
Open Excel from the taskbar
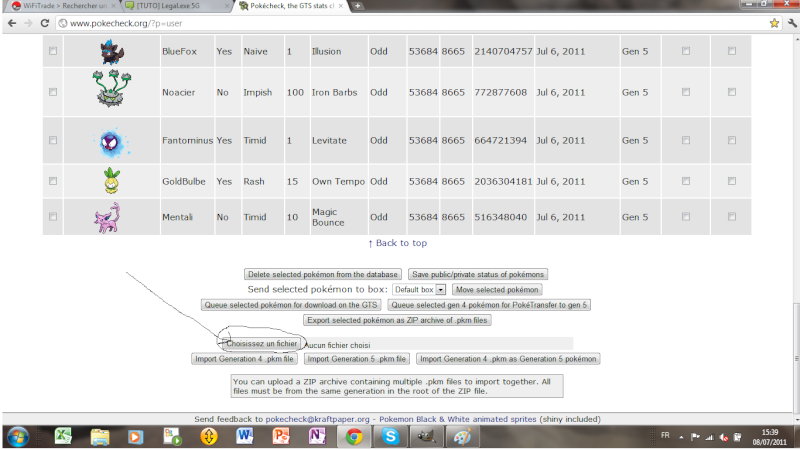[x=63, y=437]
